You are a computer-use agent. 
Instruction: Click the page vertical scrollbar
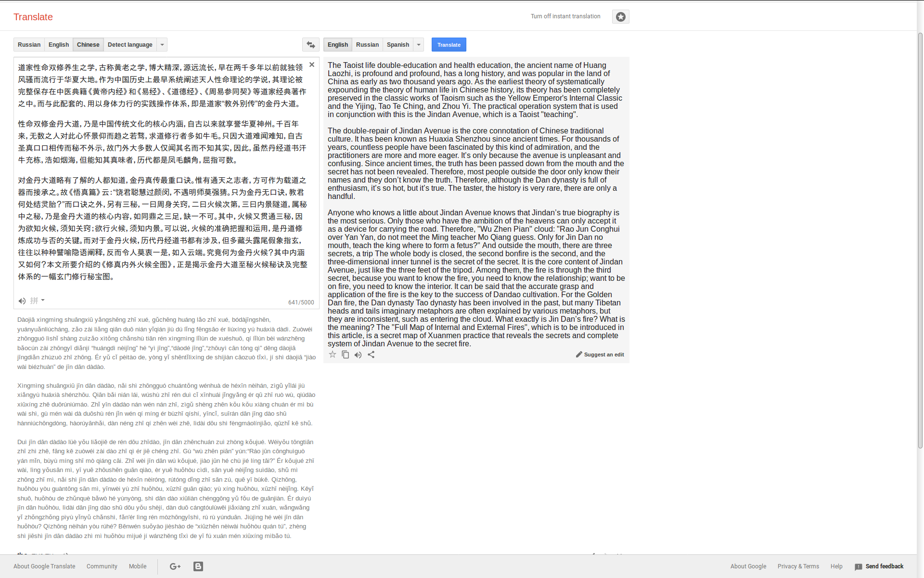click(x=920, y=241)
